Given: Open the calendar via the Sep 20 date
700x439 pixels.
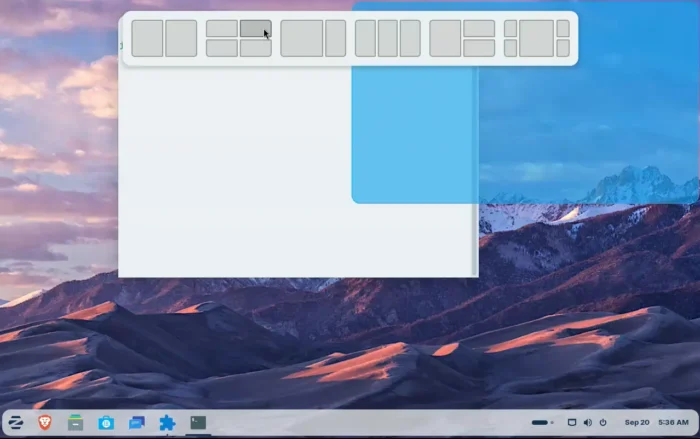Looking at the screenshot, I should coord(637,422).
